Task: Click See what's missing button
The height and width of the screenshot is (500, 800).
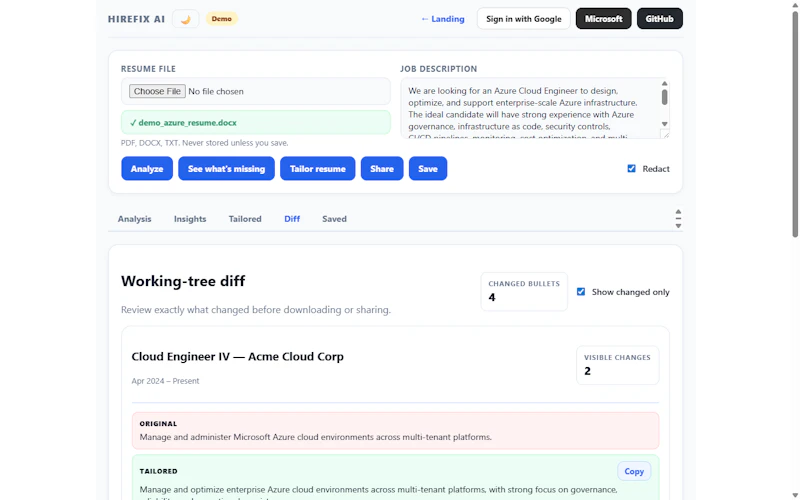Action: click(x=227, y=168)
